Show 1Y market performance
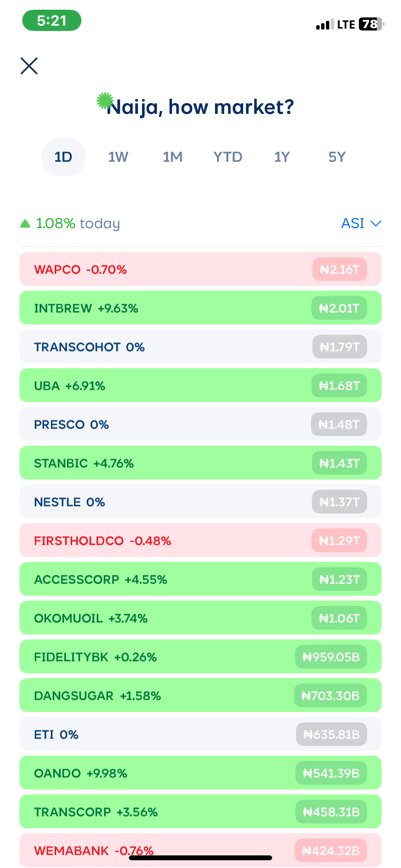 tap(282, 157)
